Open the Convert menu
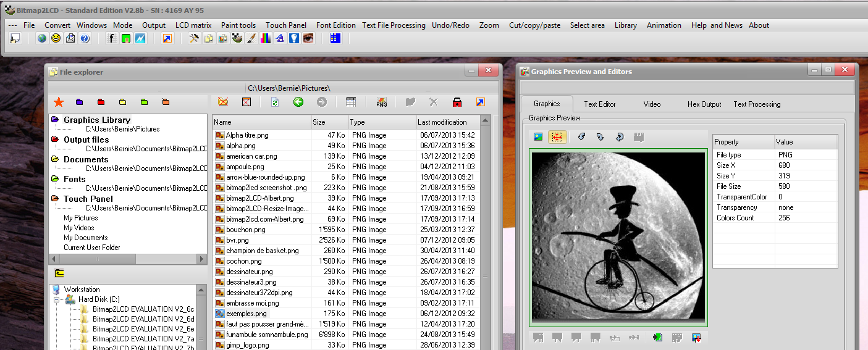Screen dimensions: 868x350 pyautogui.click(x=57, y=25)
